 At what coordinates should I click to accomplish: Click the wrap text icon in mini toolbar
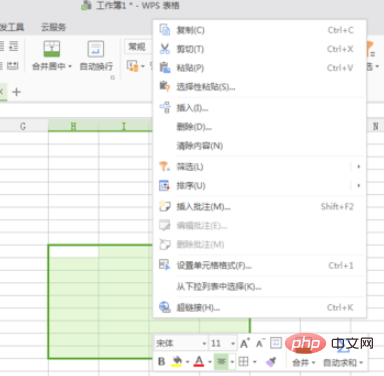[x=276, y=342]
